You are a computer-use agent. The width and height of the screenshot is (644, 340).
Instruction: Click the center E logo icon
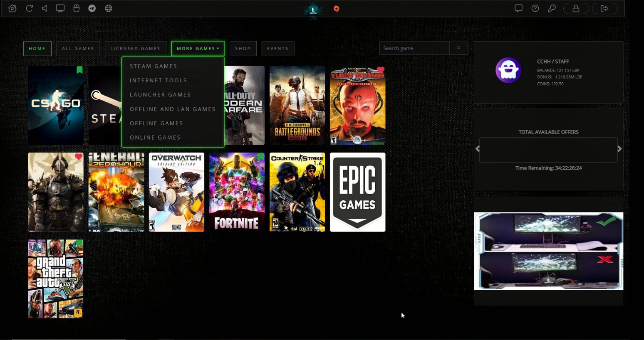tap(313, 10)
